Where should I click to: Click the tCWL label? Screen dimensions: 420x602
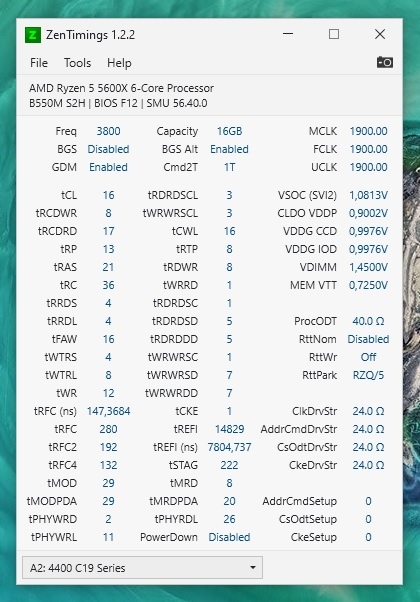tap(185, 231)
